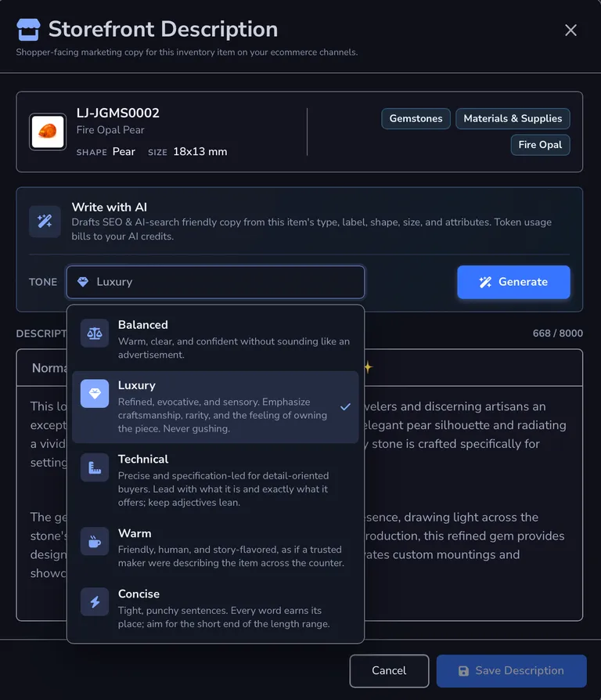Click the diamond icon in Tone field
Image resolution: width=601 pixels, height=700 pixels.
[83, 282]
